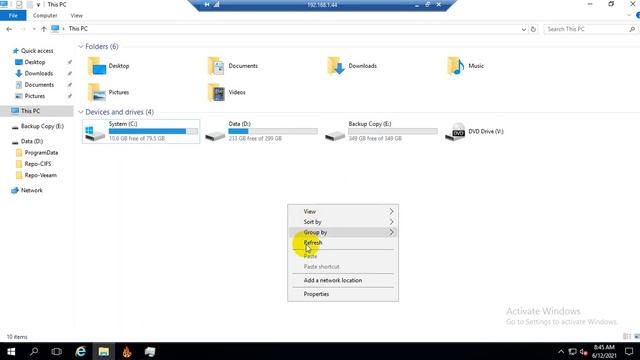Expand the Group by submenu

343,232
